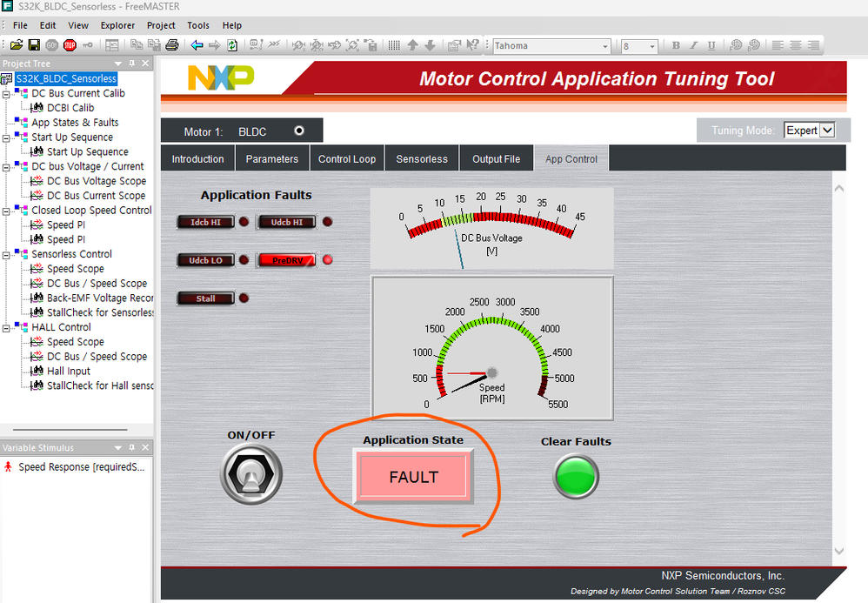This screenshot has height=603, width=868.
Task: Collapse the HALL Control node
Action: coord(6,328)
